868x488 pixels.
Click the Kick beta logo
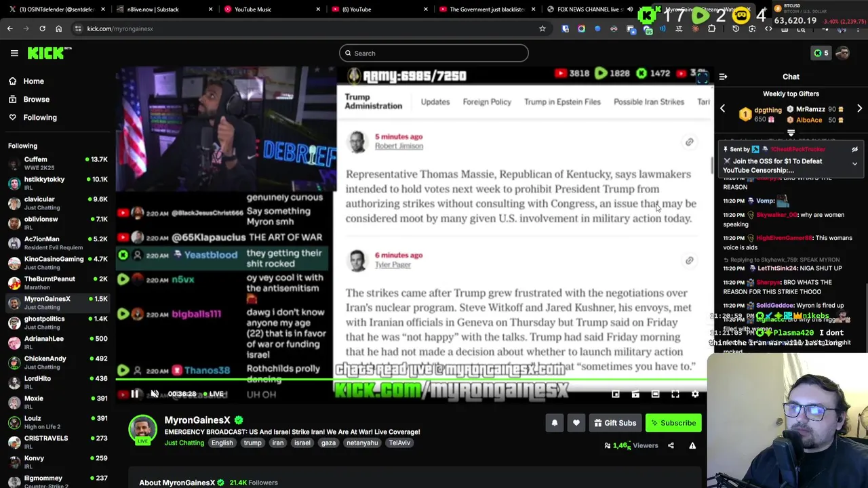click(x=50, y=53)
